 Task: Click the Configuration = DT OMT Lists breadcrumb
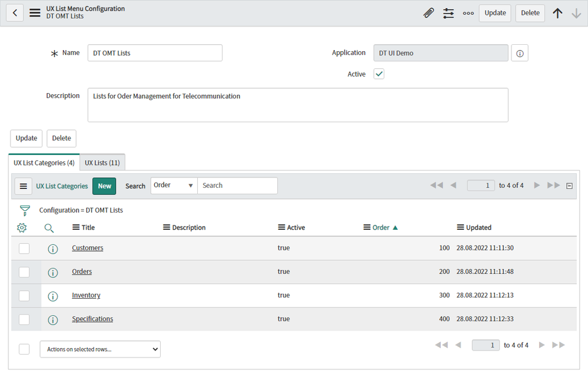[81, 210]
